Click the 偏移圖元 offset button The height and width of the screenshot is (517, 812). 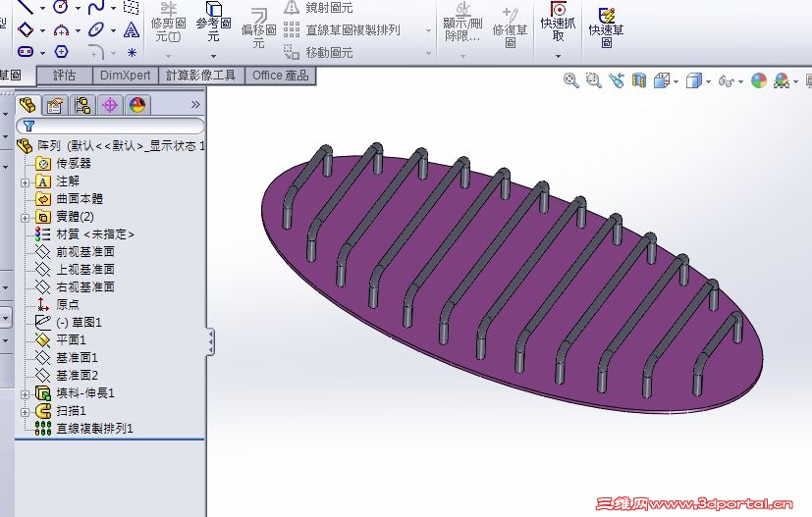coord(258,28)
